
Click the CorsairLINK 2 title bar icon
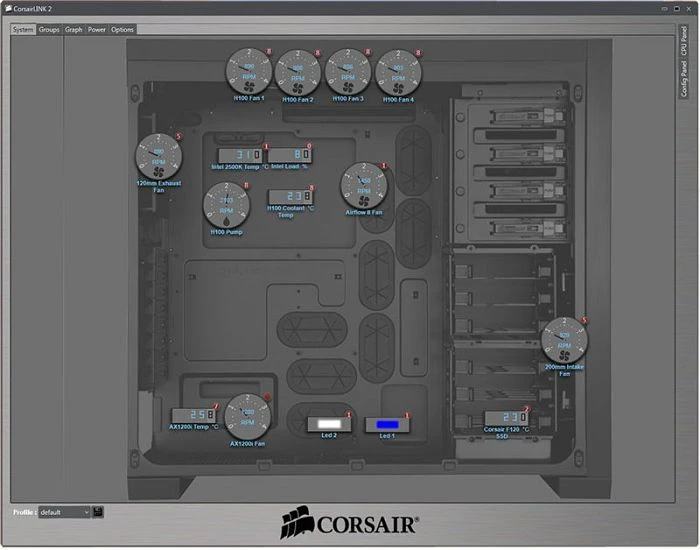pyautogui.click(x=8, y=8)
